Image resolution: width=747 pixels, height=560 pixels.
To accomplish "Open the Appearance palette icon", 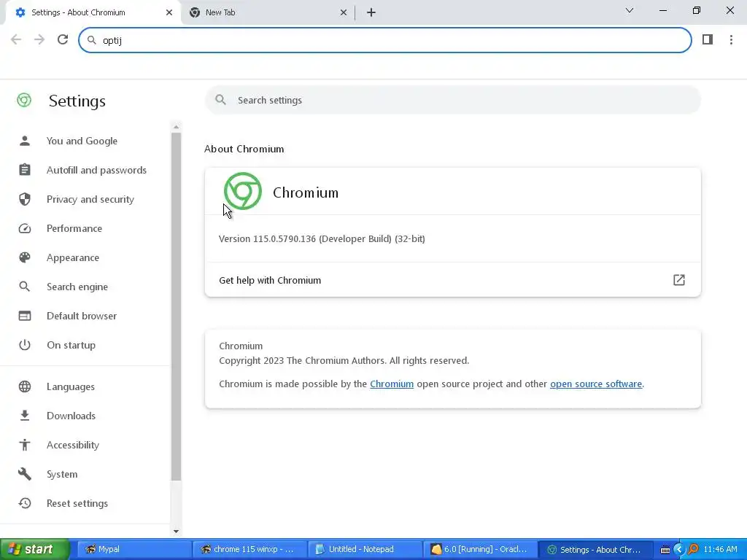I will pyautogui.click(x=24, y=257).
